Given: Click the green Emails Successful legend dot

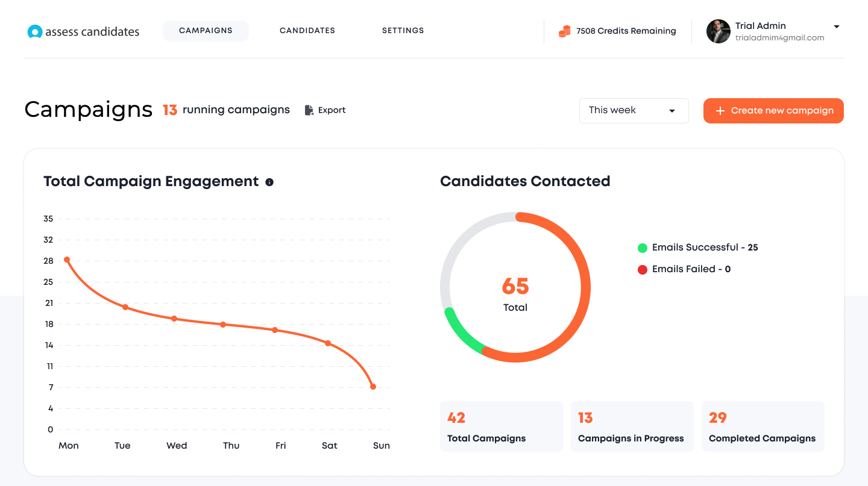Looking at the screenshot, I should 643,248.
